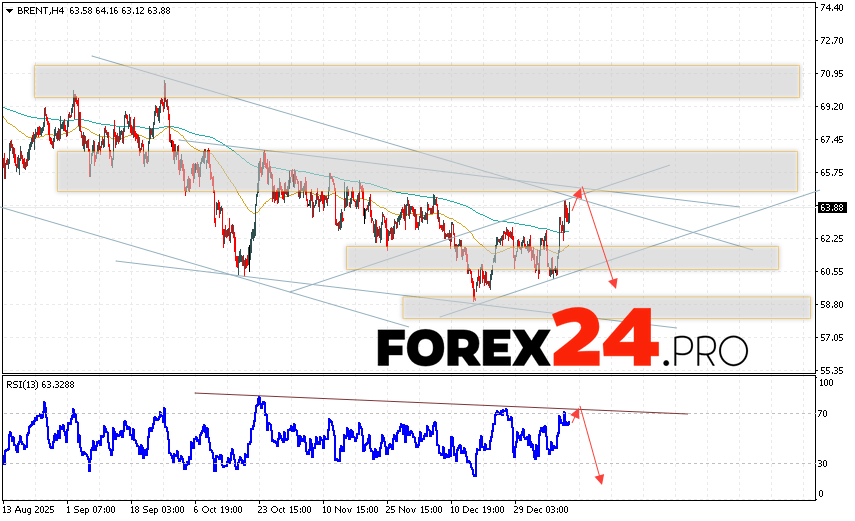
Task: Click the 55.35 price axis label
Action: 832,369
